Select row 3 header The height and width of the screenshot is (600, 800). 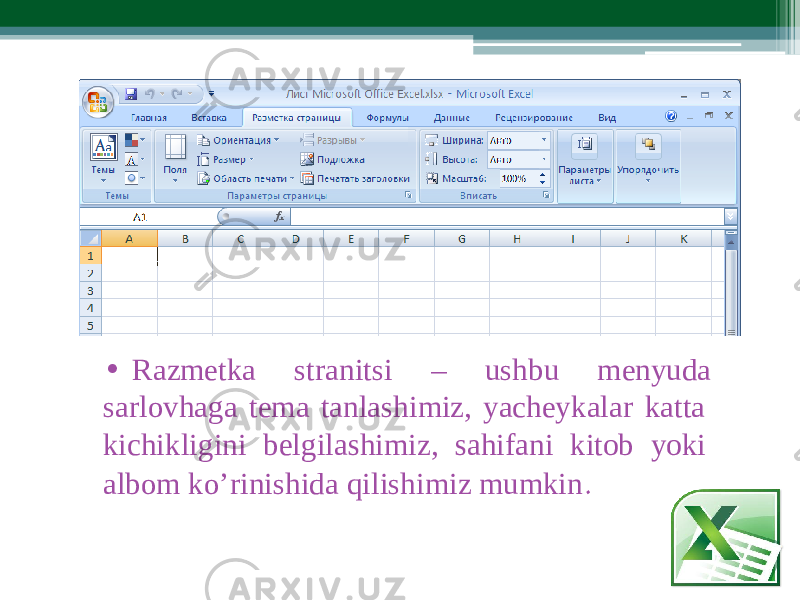click(91, 290)
